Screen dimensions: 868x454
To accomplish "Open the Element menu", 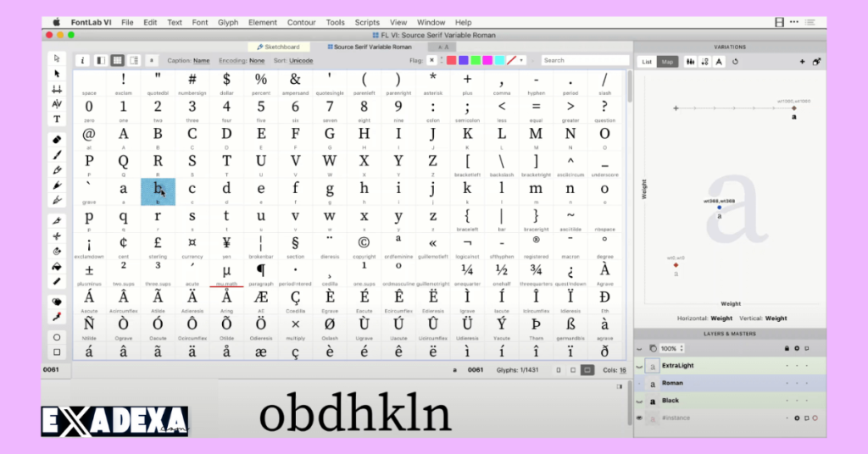I will (x=263, y=23).
